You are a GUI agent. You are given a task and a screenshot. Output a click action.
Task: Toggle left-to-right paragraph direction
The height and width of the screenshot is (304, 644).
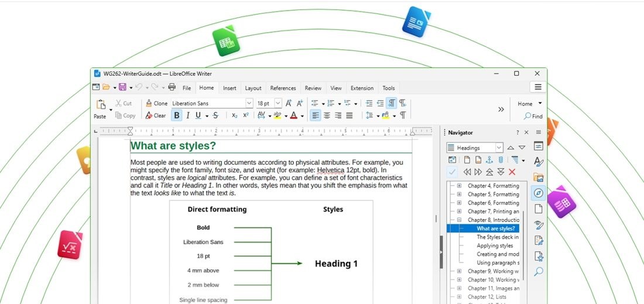(392, 103)
